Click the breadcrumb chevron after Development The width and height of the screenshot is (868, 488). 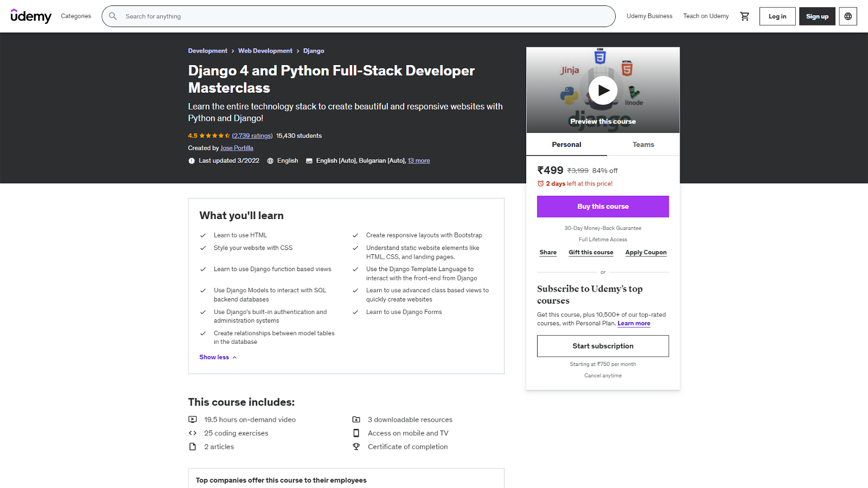(233, 51)
